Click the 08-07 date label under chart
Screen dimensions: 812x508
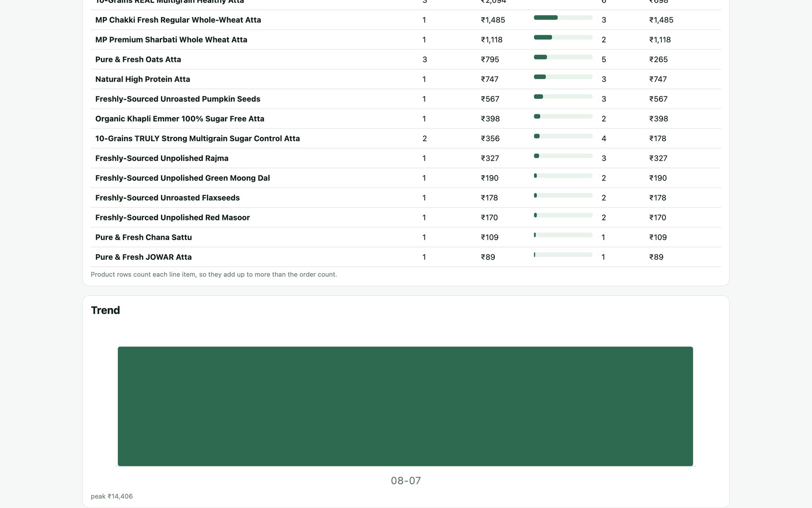[x=406, y=481]
